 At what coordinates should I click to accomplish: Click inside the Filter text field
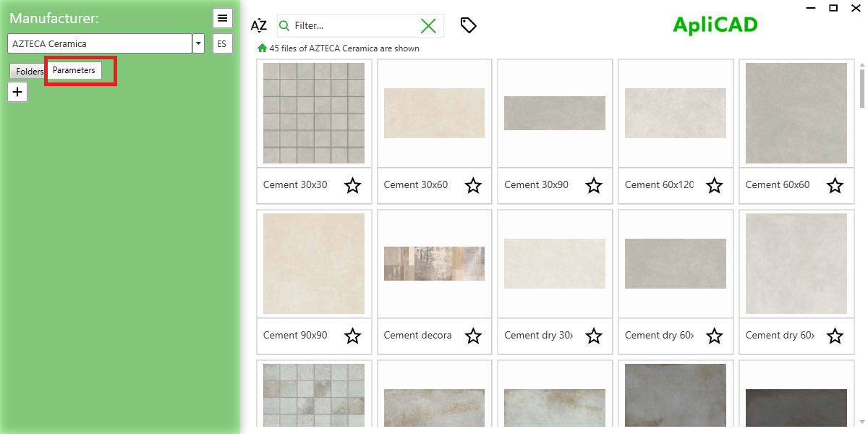click(347, 25)
